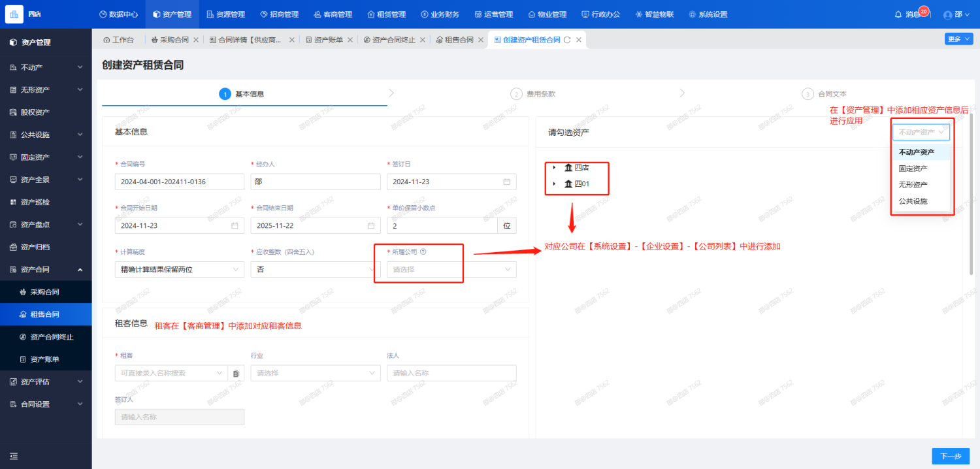Collapse the sidebar with the bottom icon
Image resolution: width=980 pixels, height=469 pixels.
coord(14,456)
